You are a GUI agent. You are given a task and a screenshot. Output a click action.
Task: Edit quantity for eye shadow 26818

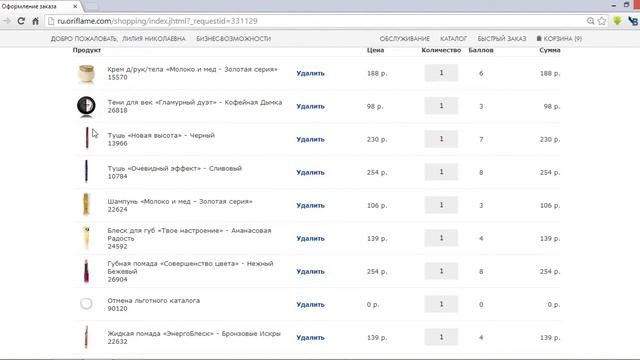441,106
